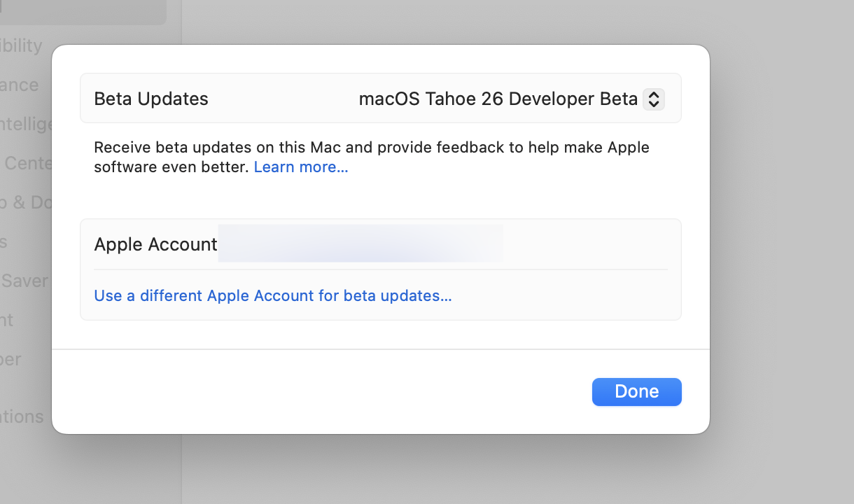The width and height of the screenshot is (854, 504).
Task: Click the macOS Tahoe 26 Developer Beta selection
Action: (498, 99)
